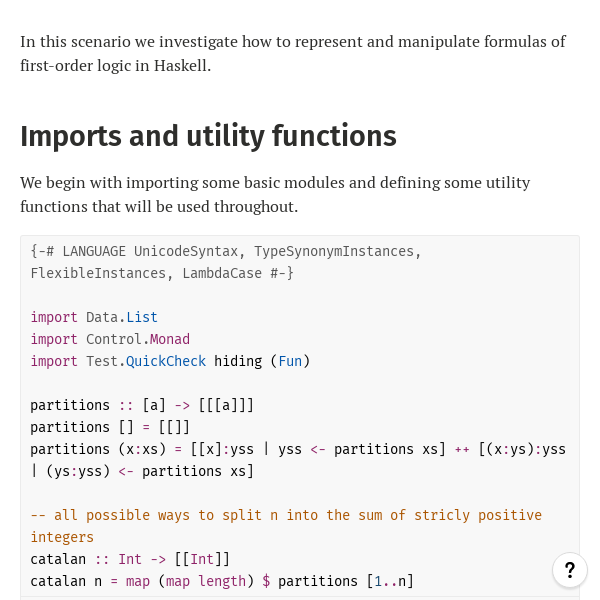Click the comment about splitting n into sums
The height and width of the screenshot is (600, 600).
286,515
